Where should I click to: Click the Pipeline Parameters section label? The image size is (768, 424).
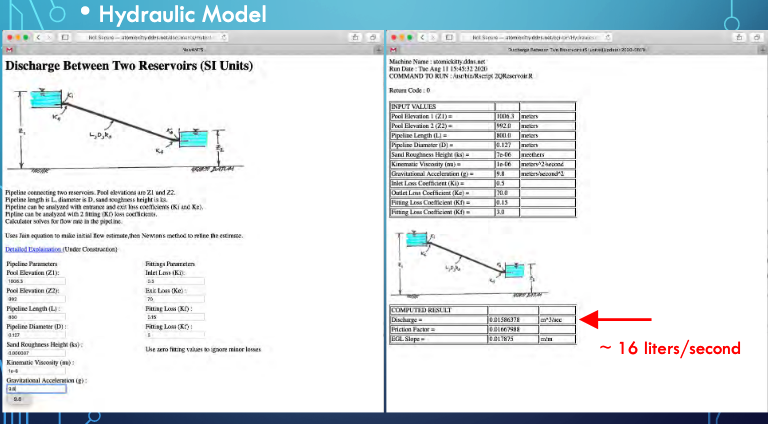pyautogui.click(x=32, y=263)
